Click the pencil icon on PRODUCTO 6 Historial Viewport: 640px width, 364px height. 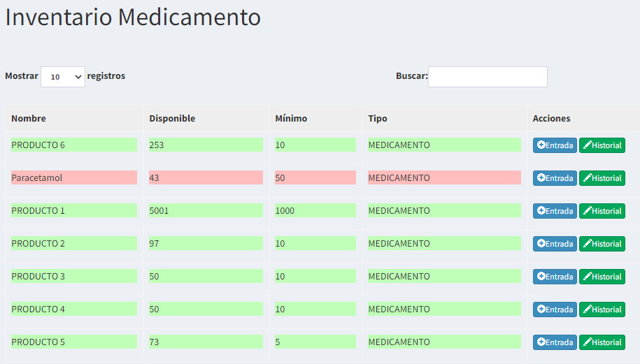click(x=588, y=145)
